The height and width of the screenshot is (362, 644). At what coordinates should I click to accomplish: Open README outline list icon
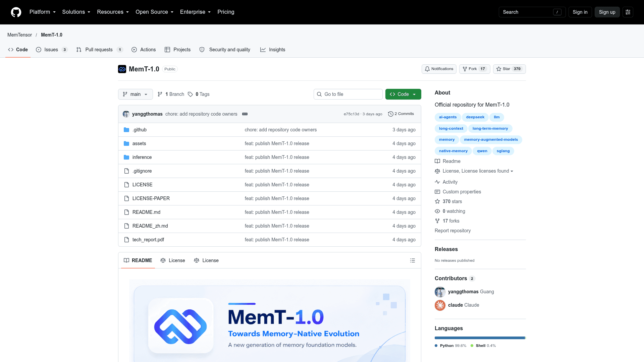(x=413, y=260)
